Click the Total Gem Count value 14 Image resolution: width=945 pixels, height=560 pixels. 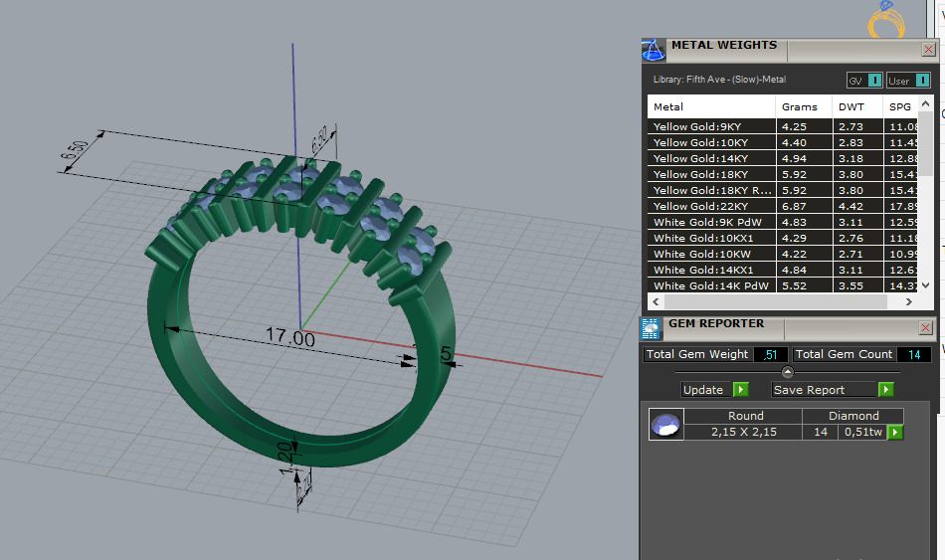click(914, 354)
